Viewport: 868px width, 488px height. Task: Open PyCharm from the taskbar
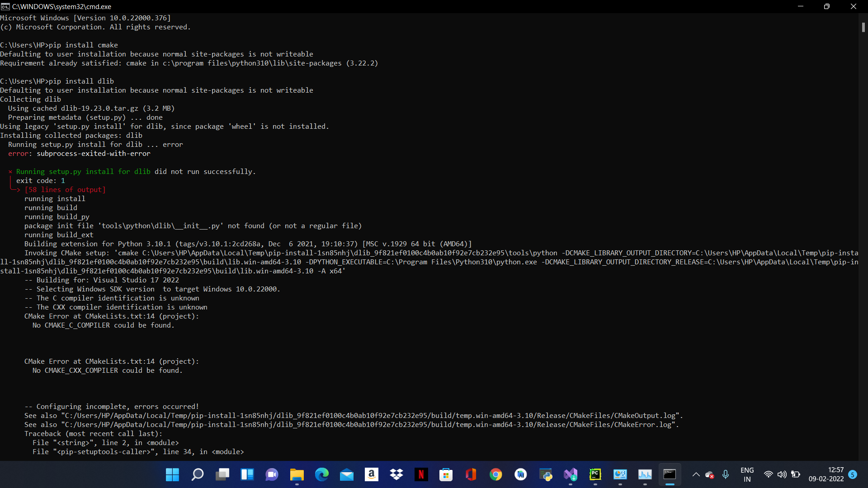click(595, 474)
